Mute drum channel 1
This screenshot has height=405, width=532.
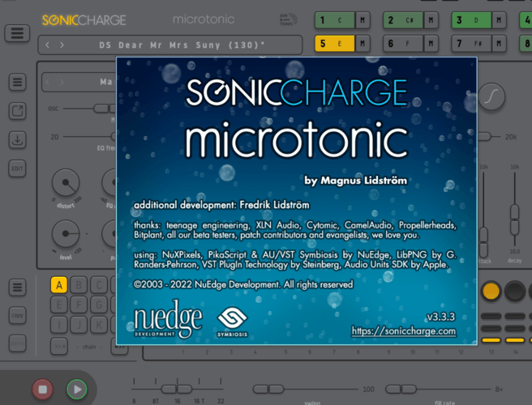[x=363, y=20]
